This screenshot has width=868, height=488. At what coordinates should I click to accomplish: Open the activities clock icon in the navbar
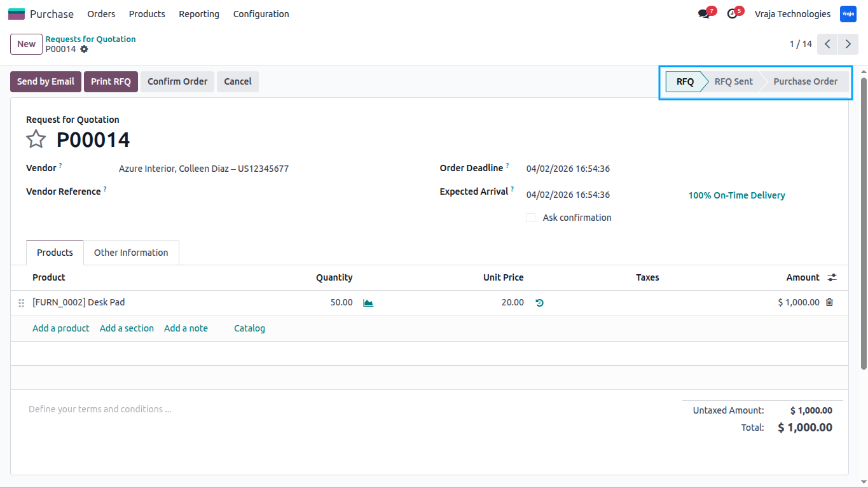(x=732, y=14)
